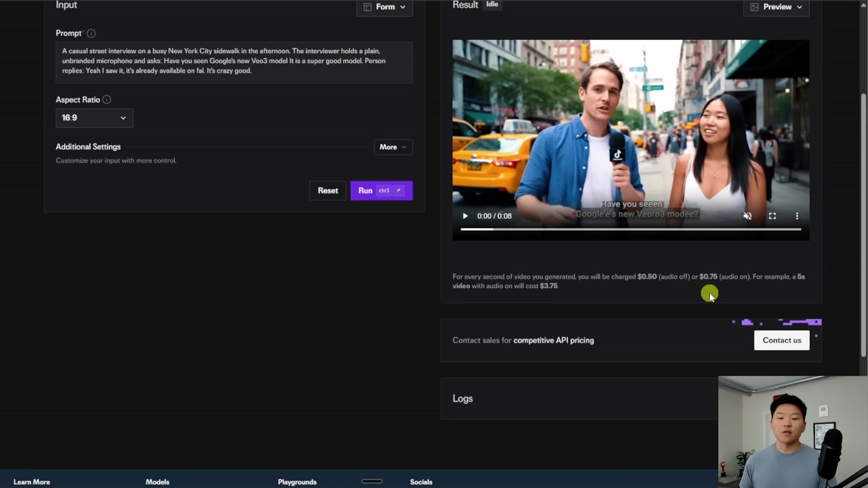Click the Run button
The image size is (868, 488).
coord(381,190)
